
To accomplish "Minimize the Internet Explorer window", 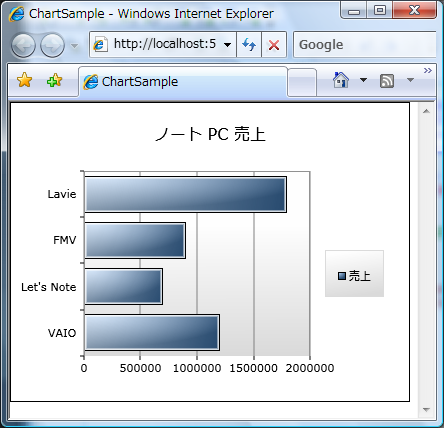I will [x=353, y=10].
